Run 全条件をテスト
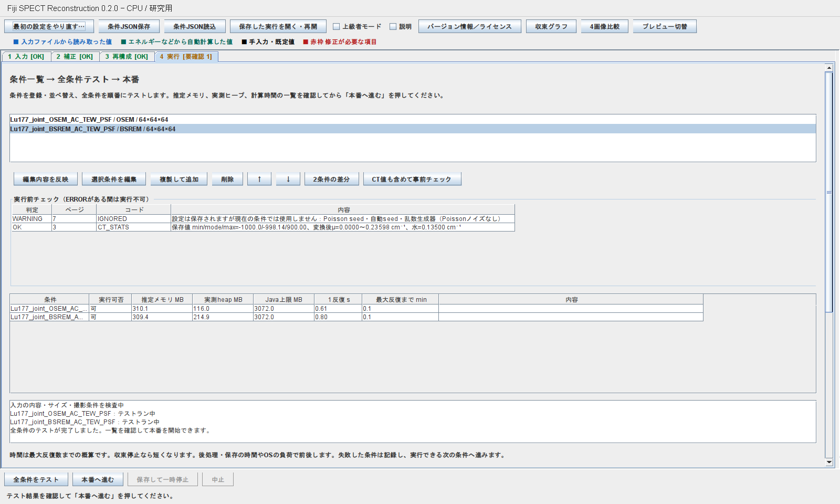Viewport: 840px width, 504px height. pyautogui.click(x=36, y=479)
